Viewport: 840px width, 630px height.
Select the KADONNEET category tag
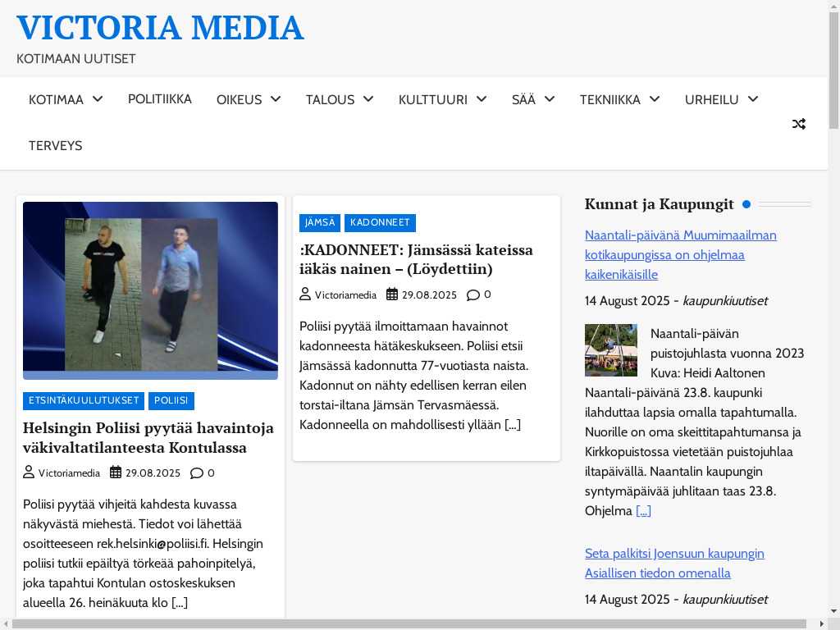pyautogui.click(x=380, y=223)
